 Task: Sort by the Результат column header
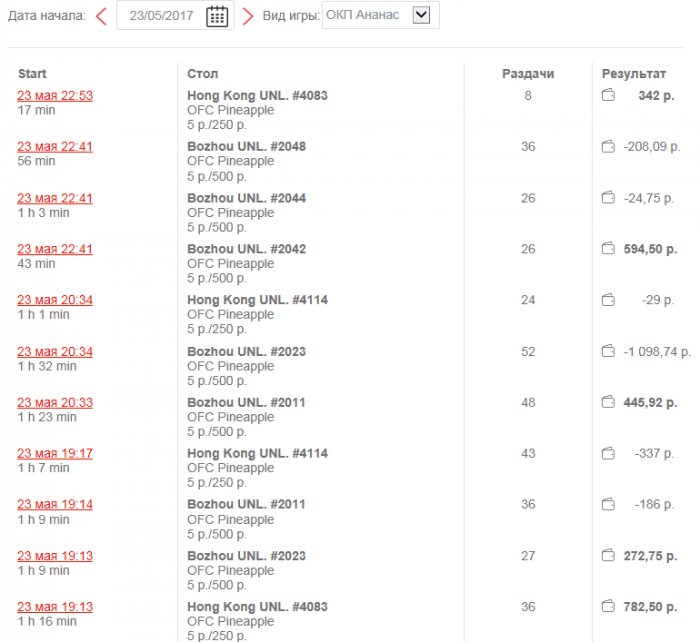633,74
